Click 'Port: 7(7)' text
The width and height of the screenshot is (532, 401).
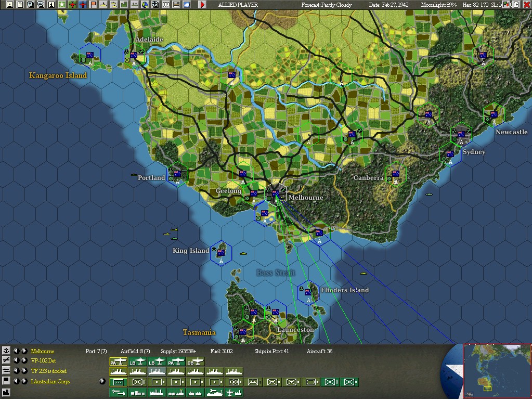pos(96,351)
